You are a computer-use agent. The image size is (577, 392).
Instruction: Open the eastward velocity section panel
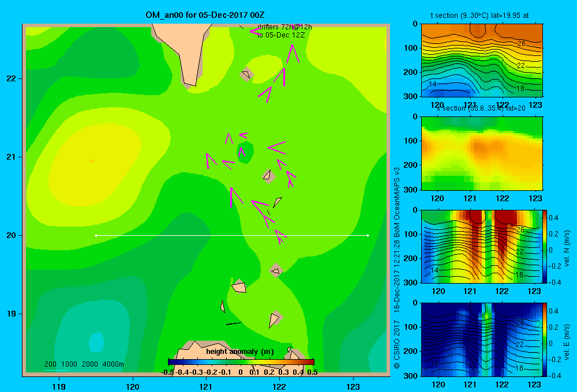point(482,340)
